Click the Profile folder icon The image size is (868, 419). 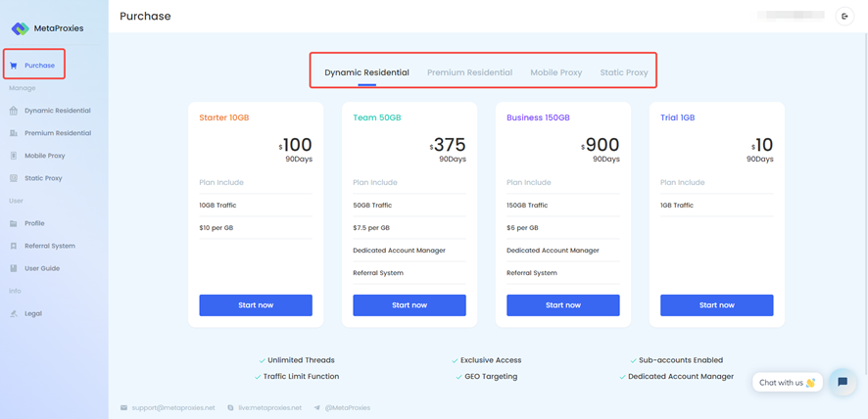coord(14,223)
